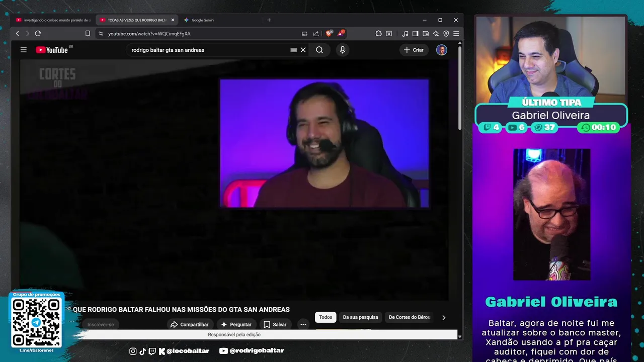
Task: Click the toolbar icon right of extensions
Action: 389,34
